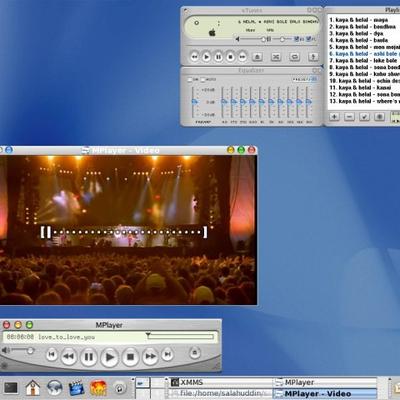Click the rightmost XMMS control button
The image size is (400, 400).
point(313,57)
